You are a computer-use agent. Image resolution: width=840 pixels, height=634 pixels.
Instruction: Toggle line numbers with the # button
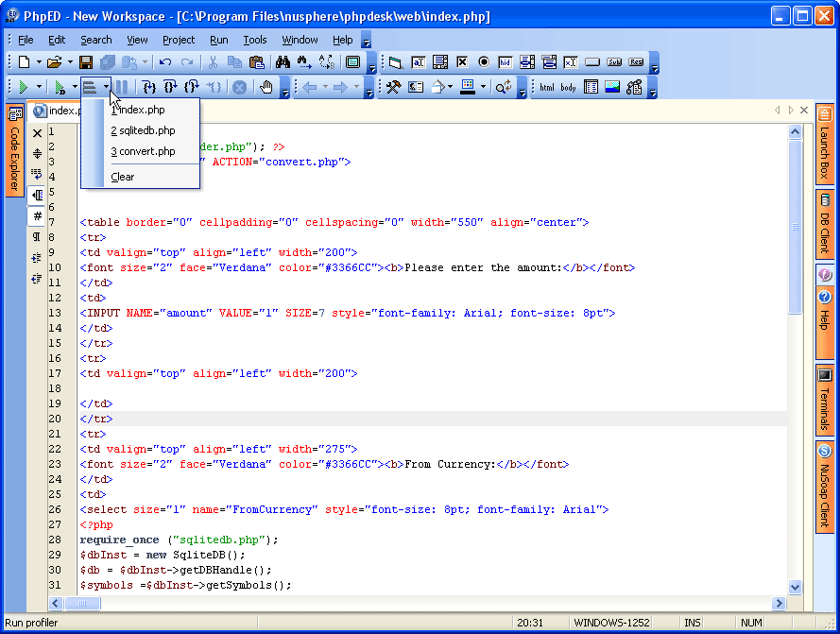coord(38,216)
